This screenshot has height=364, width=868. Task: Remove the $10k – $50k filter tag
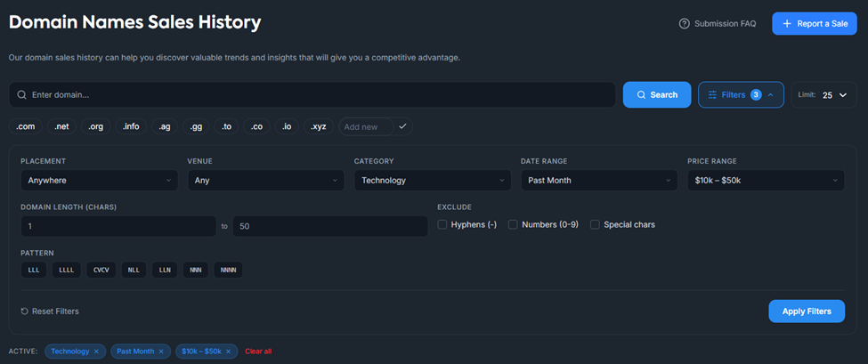tap(228, 352)
